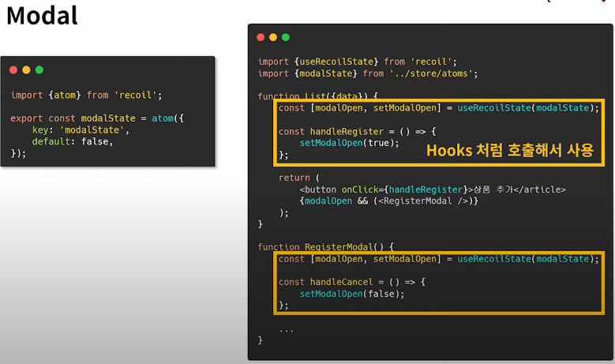
Task: Click the red dot on the List component code window
Action: point(261,37)
